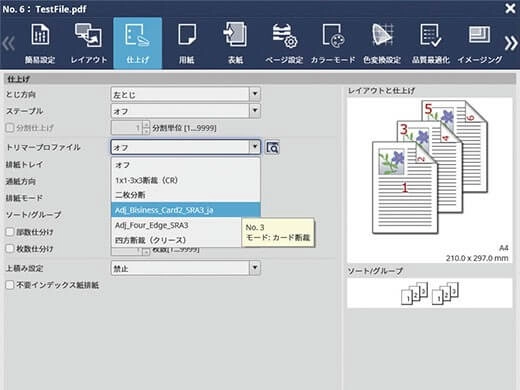The image size is (520, 390).
Task: Choose オフ in the trimmer profile list
Action: click(x=186, y=165)
